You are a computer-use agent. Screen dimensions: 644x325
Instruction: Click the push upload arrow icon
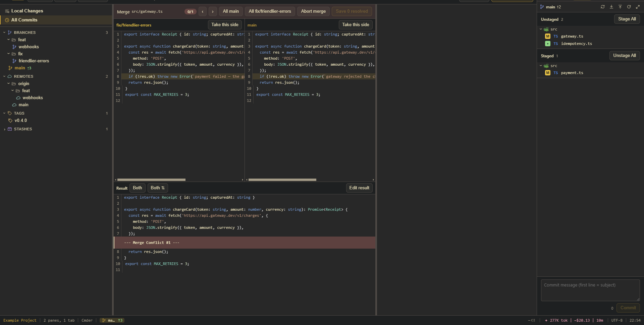coord(620,7)
